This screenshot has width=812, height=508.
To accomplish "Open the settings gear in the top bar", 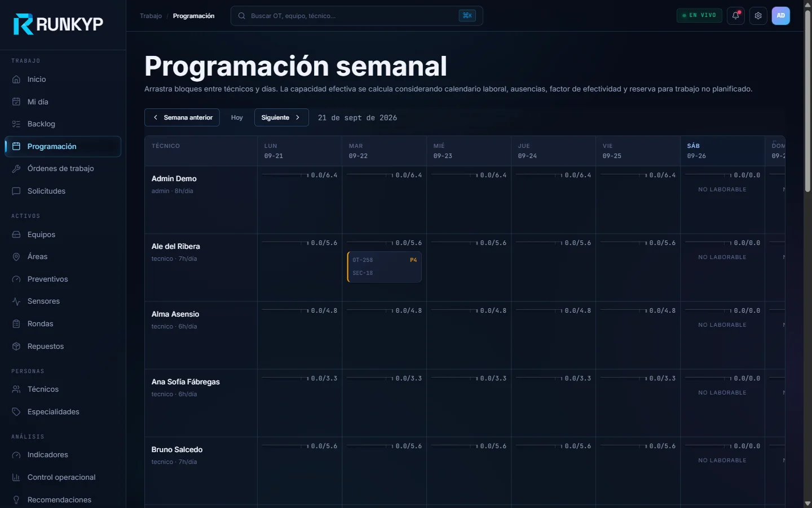I will pyautogui.click(x=758, y=16).
